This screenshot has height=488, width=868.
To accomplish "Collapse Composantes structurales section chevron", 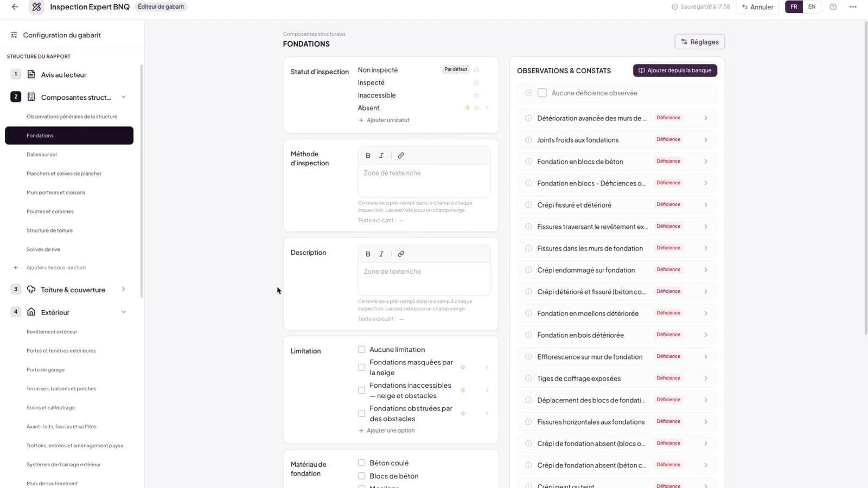I will [x=124, y=97].
